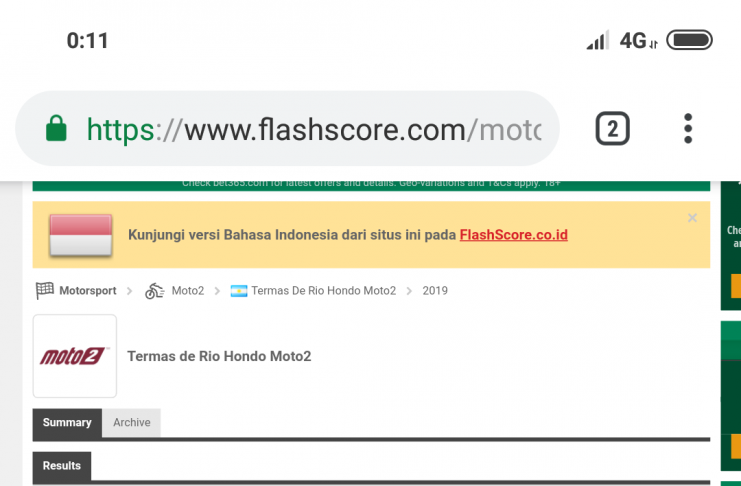This screenshot has width=741, height=486.
Task: Select the Results tab
Action: 62,466
